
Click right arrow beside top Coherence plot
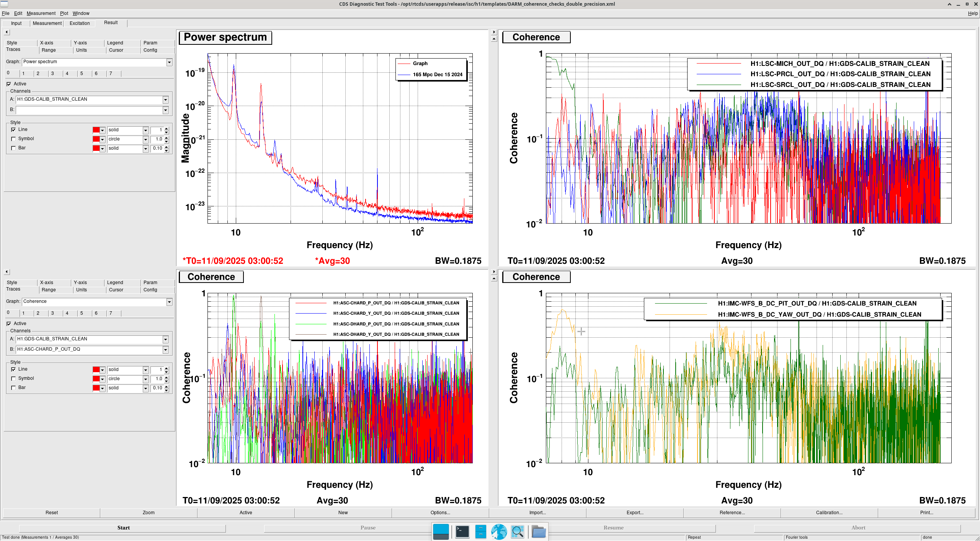pos(494,32)
